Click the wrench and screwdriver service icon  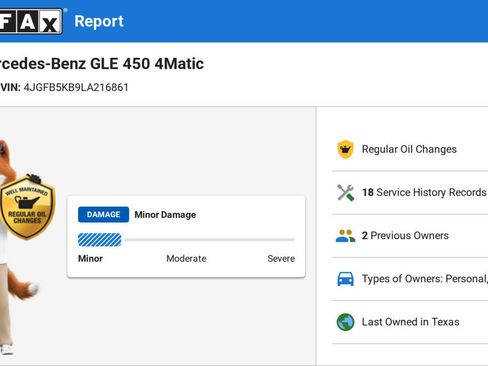pos(345,192)
